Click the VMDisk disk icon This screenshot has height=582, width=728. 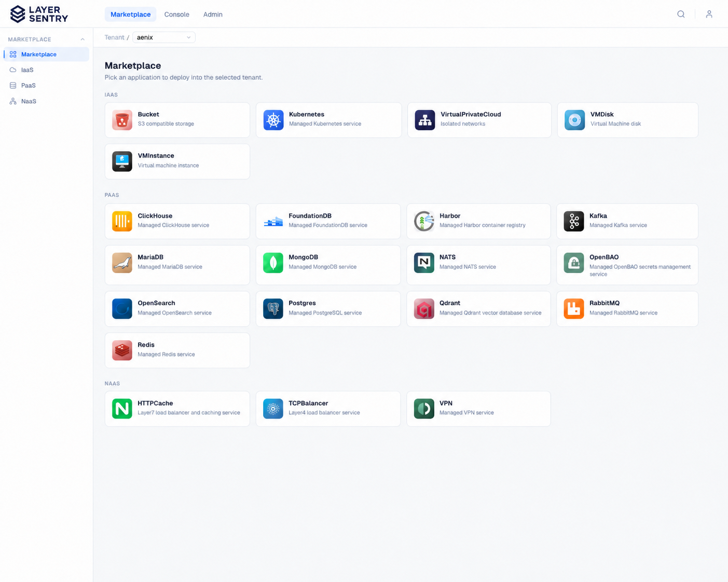tap(575, 120)
